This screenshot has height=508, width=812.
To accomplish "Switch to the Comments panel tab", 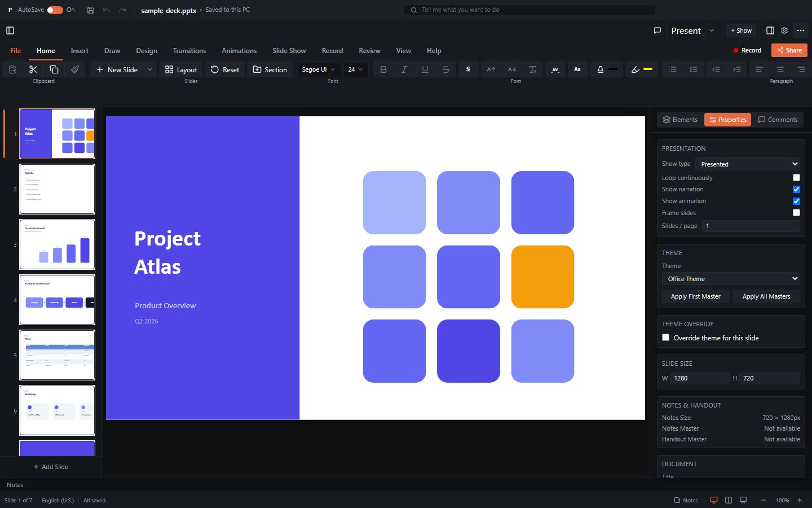I will 778,120.
